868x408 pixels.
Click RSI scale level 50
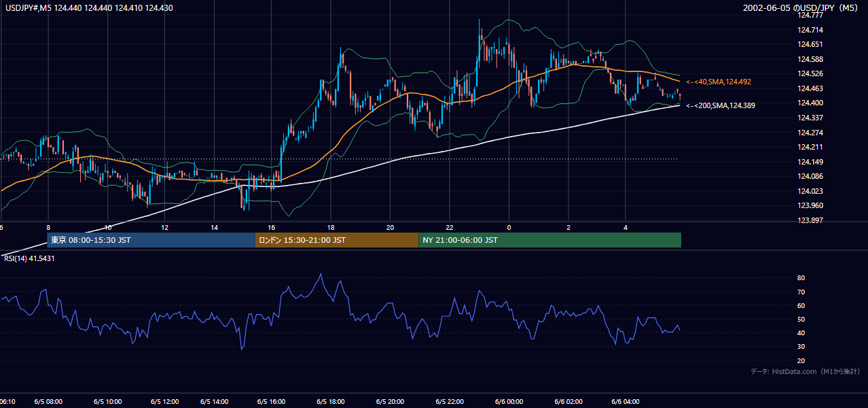pos(801,319)
